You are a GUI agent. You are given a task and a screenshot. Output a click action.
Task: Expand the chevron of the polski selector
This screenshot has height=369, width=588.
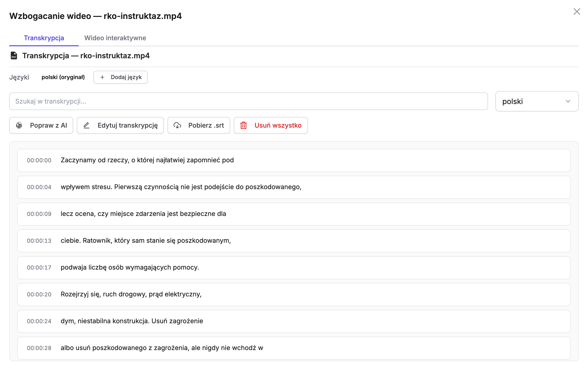[x=568, y=101]
